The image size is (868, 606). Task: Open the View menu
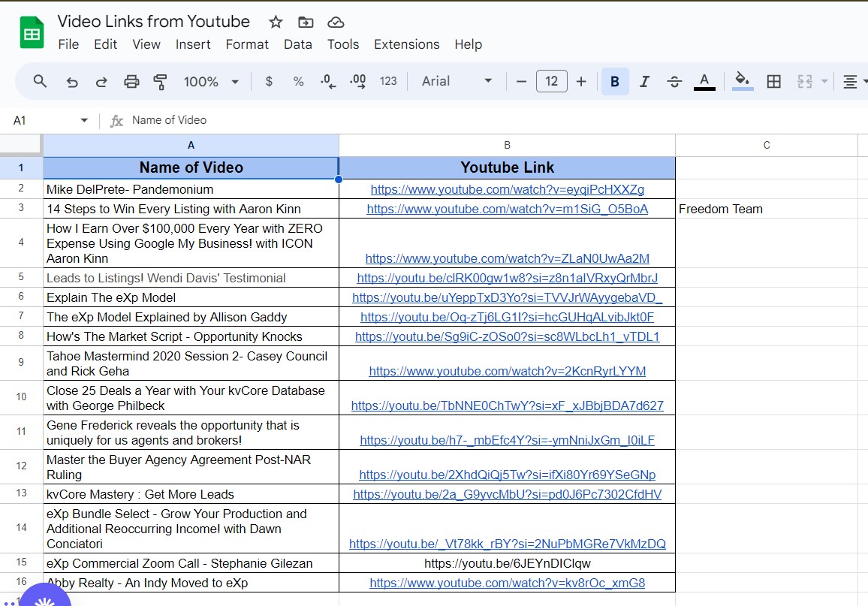click(146, 44)
